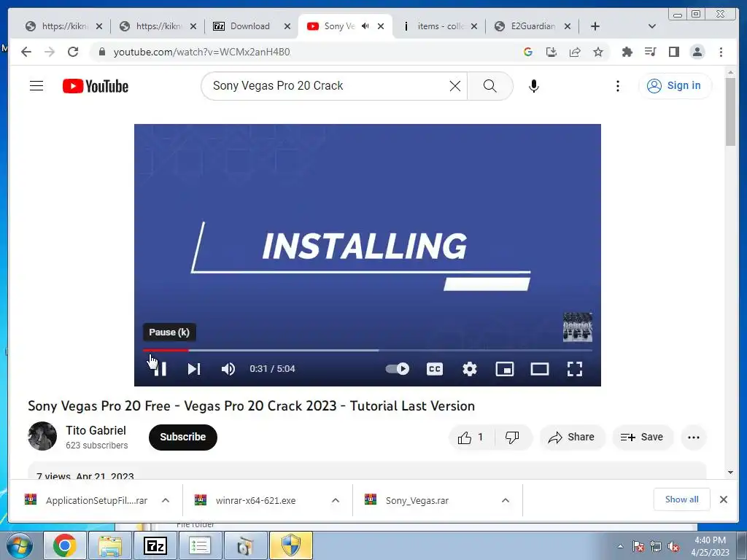Click the magnifier search button

[x=489, y=86]
